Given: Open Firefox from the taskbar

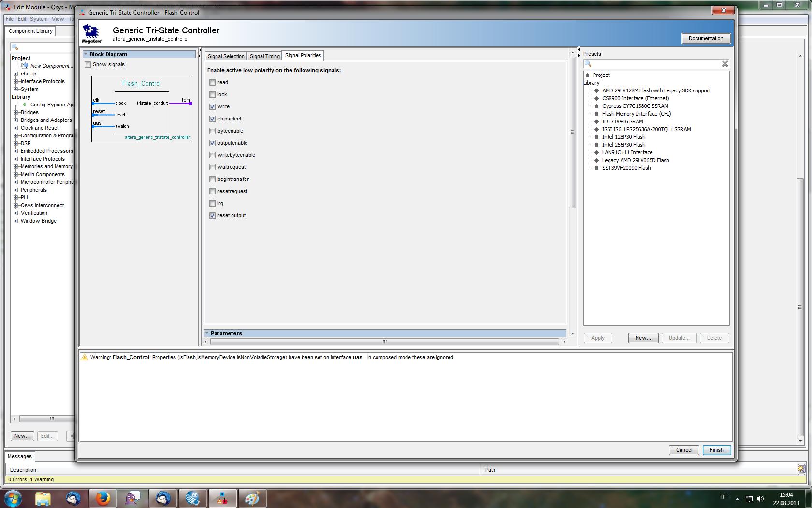Looking at the screenshot, I should [x=102, y=498].
